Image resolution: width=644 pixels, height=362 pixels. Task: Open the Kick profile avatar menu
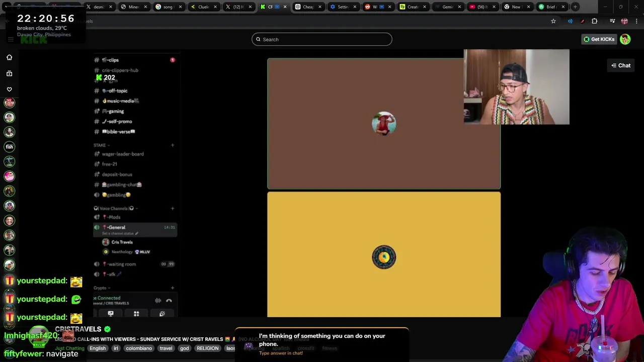point(625,39)
